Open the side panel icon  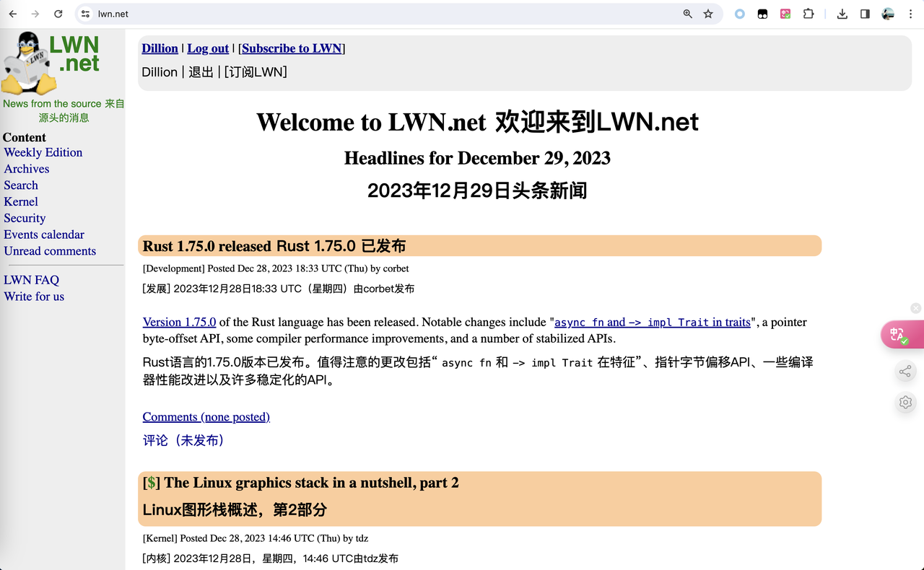click(x=863, y=13)
